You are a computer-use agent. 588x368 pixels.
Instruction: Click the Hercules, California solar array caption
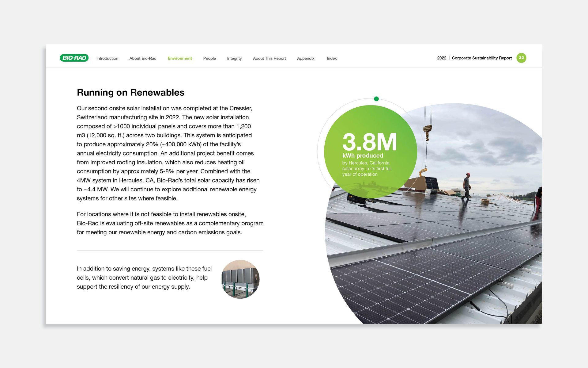(367, 168)
